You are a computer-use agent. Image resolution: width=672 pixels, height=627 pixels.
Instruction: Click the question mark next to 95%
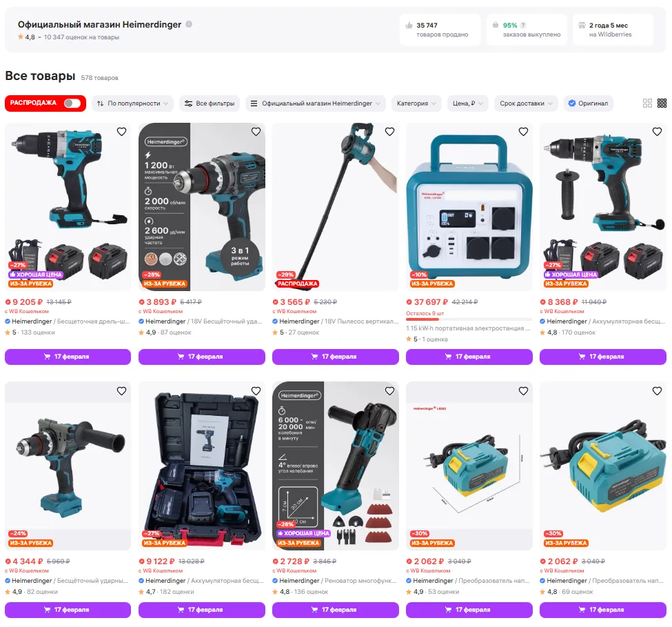point(523,26)
